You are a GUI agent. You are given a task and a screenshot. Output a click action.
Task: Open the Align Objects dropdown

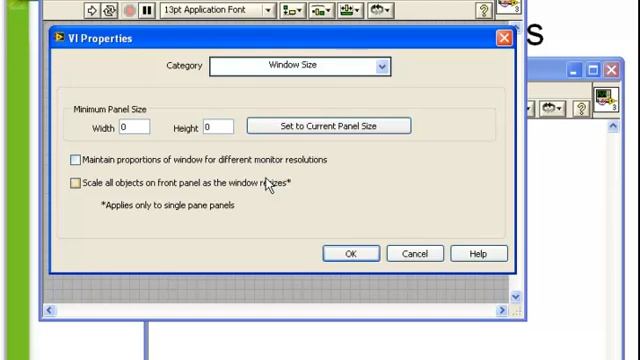point(292,11)
